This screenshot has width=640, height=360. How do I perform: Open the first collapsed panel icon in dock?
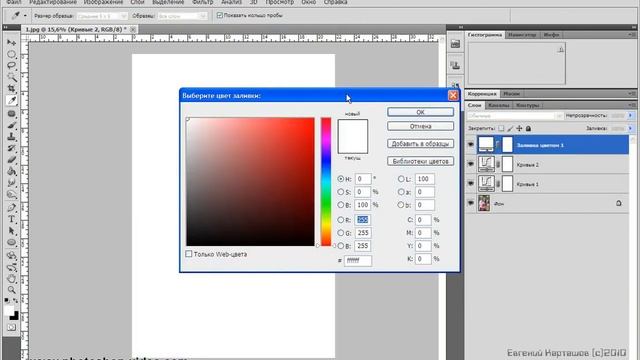pyautogui.click(x=455, y=44)
